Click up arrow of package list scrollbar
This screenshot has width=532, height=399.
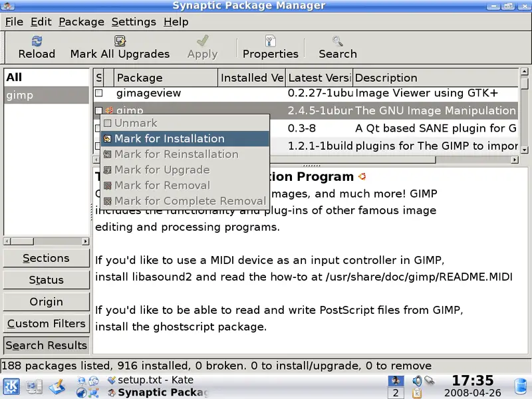click(525, 71)
